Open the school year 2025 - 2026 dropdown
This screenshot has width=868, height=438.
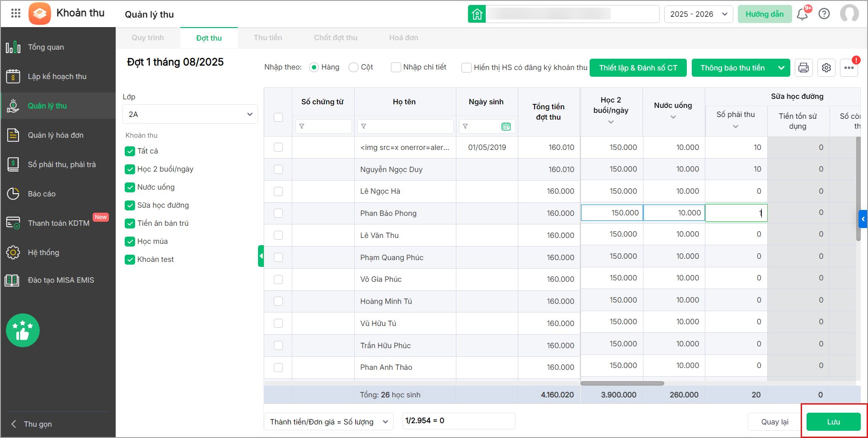(x=698, y=14)
